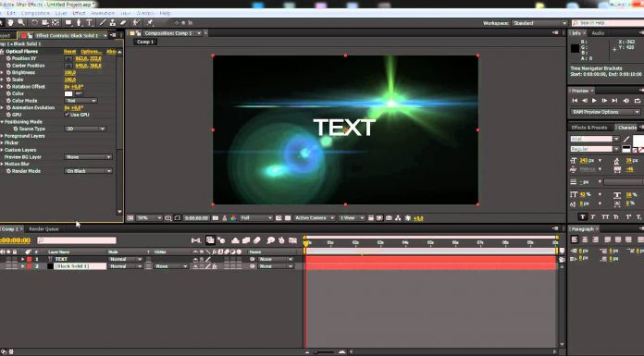Jump to last frame in Preview
Viewport: 644px width, 356px height.
614,101
